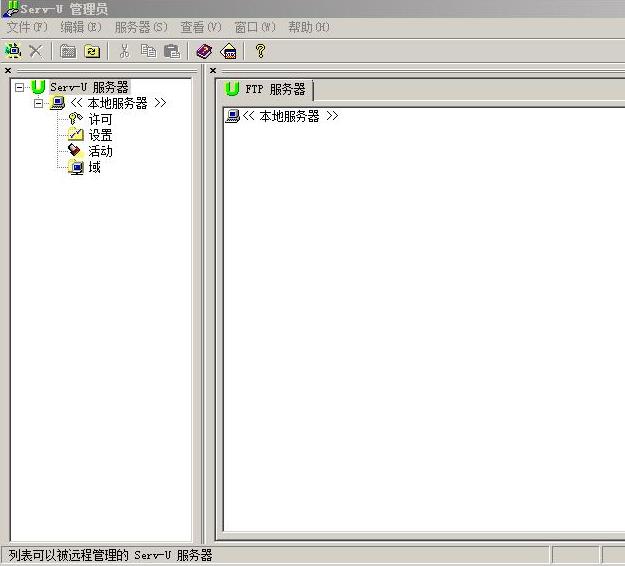Click the house-shaped toolbar icon
Viewport: 625px width, 566px height.
point(228,51)
